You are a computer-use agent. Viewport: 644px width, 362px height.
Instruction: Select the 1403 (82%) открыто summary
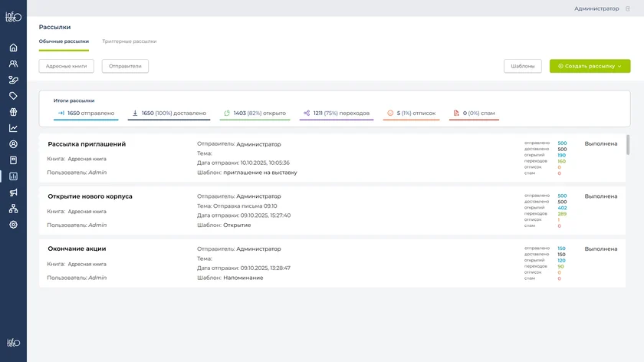tap(255, 113)
